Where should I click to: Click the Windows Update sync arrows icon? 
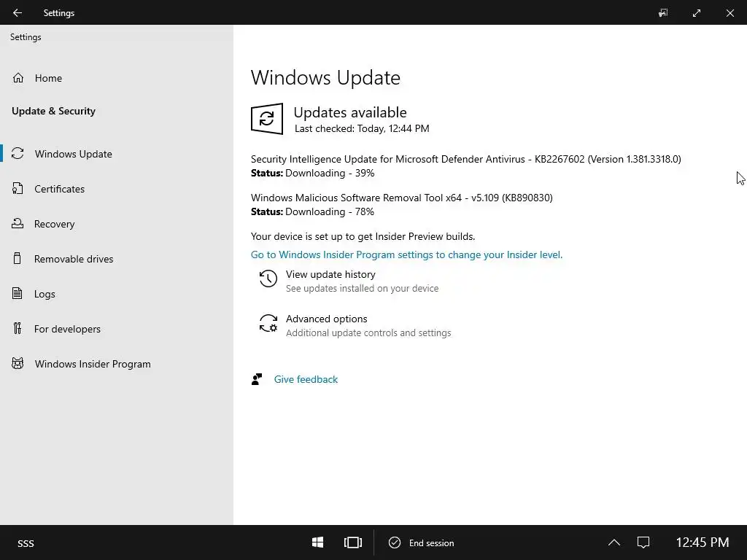[18, 153]
